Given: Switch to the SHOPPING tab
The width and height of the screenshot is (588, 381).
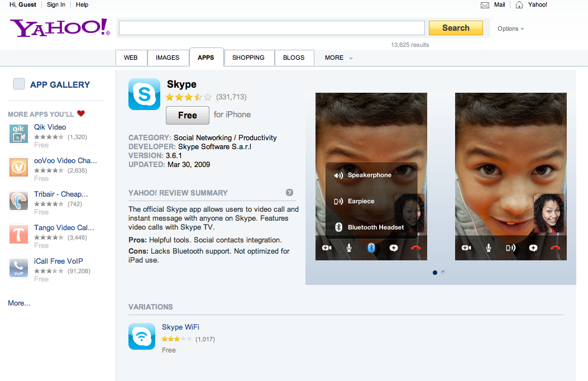Looking at the screenshot, I should coord(248,58).
